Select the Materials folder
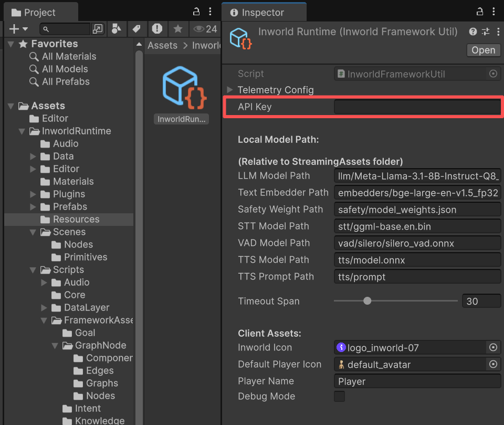 67,181
